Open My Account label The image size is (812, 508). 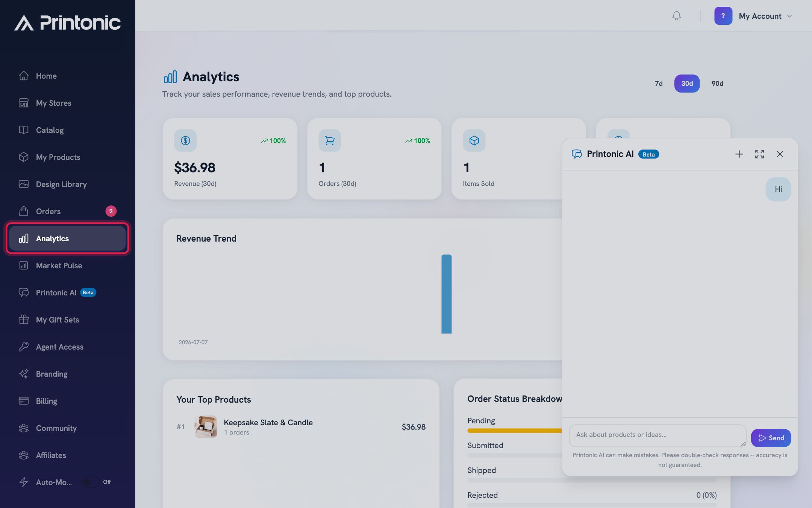[760, 16]
